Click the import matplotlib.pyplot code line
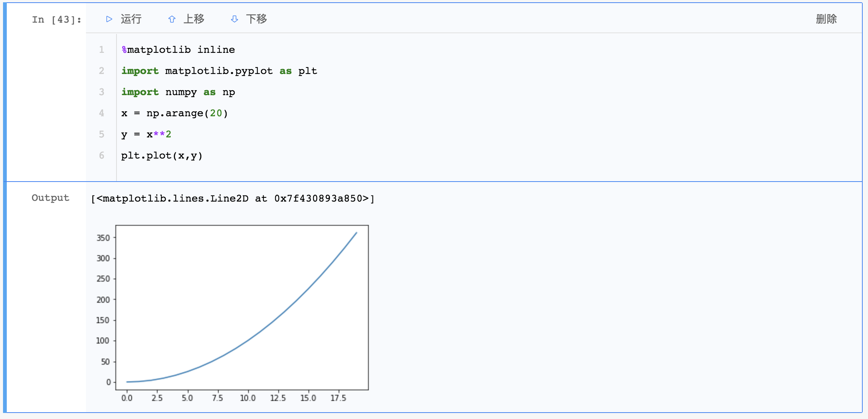 [219, 71]
